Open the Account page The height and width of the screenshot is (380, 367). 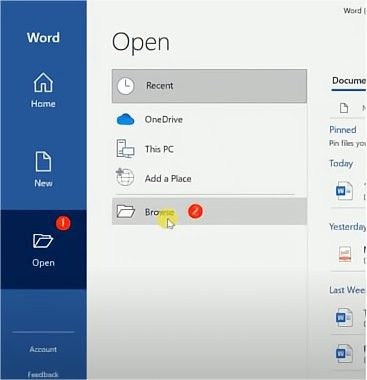43,349
